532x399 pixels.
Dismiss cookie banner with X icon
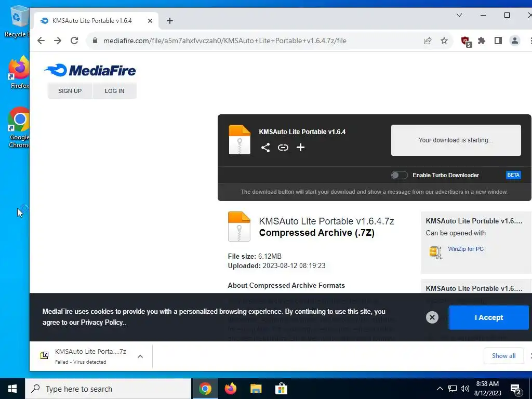tap(432, 317)
